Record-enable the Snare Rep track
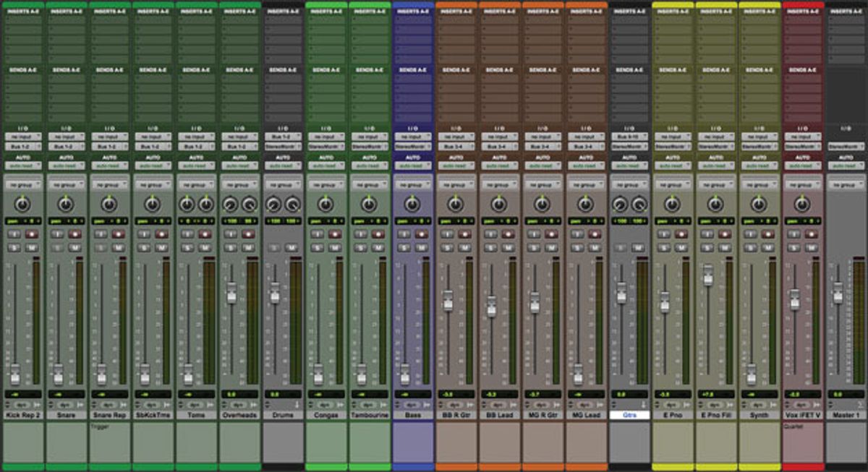Image resolution: width=868 pixels, height=472 pixels. pyautogui.click(x=118, y=234)
